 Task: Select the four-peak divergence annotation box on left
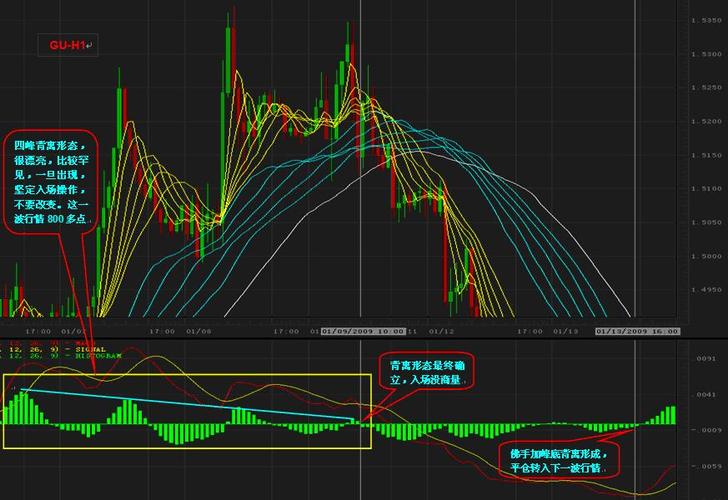pos(51,181)
